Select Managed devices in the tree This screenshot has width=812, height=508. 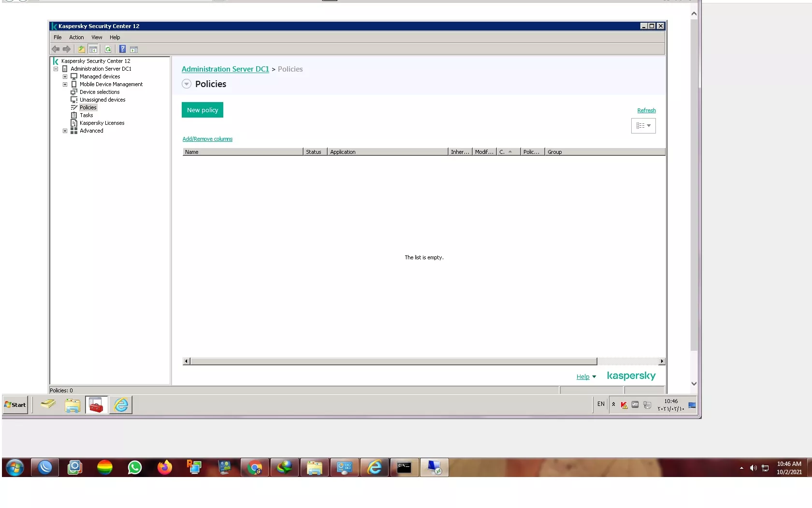(100, 76)
